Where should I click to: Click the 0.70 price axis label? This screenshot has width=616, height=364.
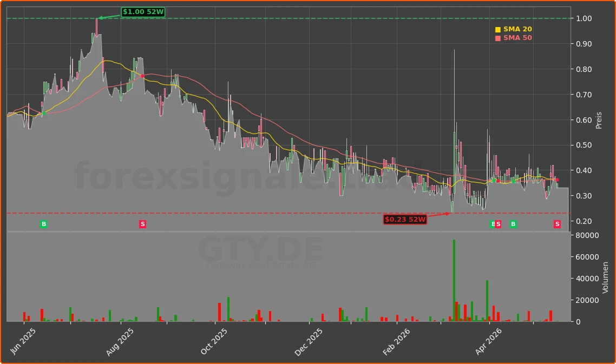pos(584,95)
